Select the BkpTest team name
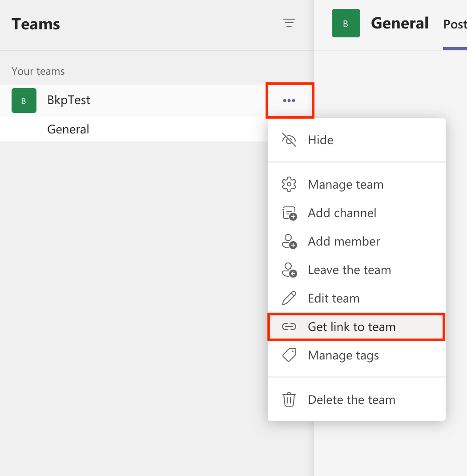Screen dimensions: 467x476 pos(68,100)
